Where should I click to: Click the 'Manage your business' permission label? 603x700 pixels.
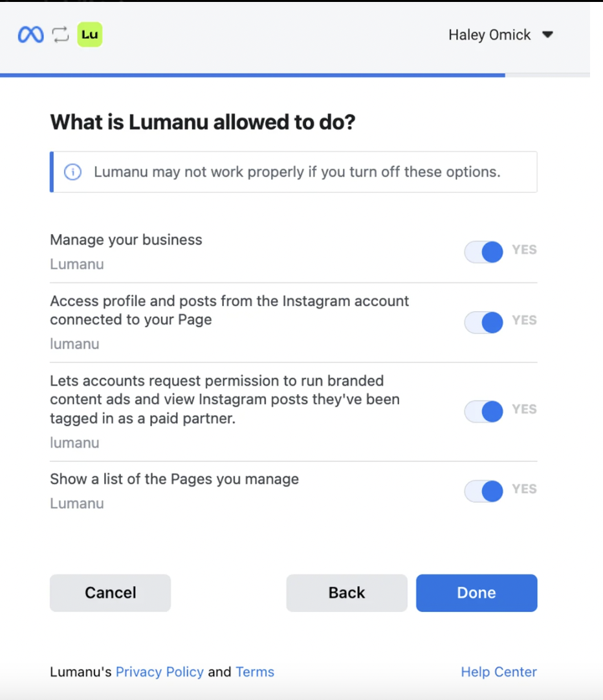click(126, 240)
